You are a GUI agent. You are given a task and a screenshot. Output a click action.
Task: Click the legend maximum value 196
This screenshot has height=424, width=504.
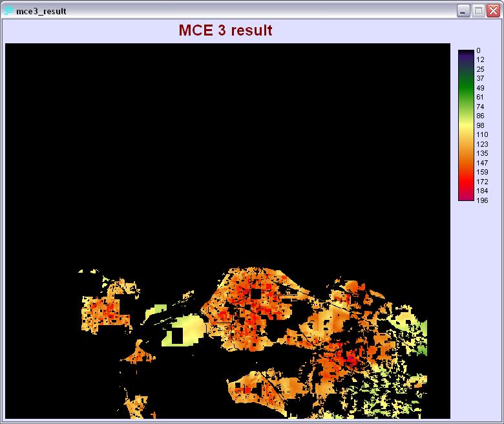[481, 200]
